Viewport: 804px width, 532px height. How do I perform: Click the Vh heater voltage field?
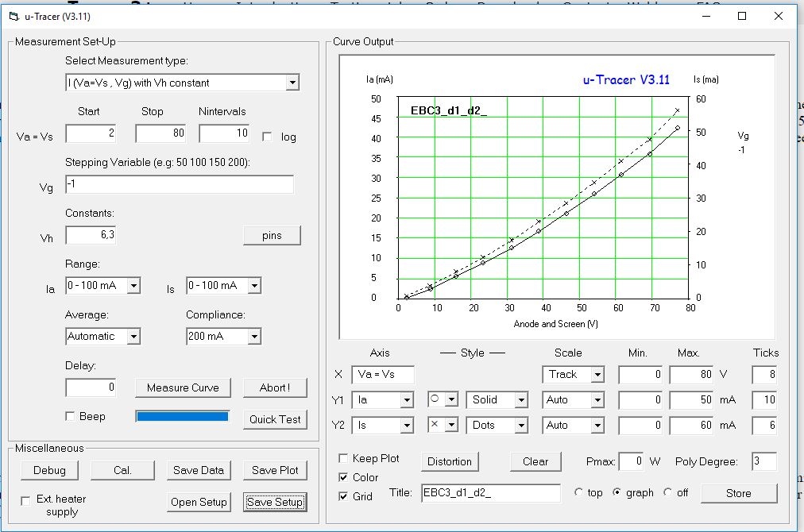[x=91, y=235]
